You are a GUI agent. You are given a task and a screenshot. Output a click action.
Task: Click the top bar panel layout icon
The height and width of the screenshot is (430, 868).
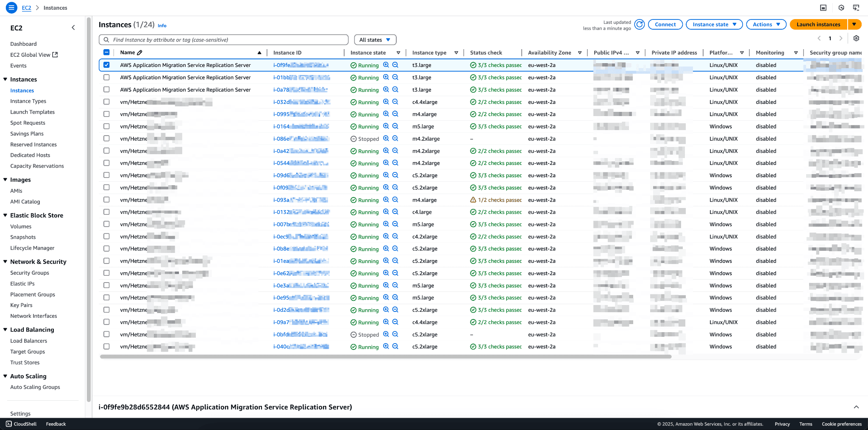click(x=823, y=8)
